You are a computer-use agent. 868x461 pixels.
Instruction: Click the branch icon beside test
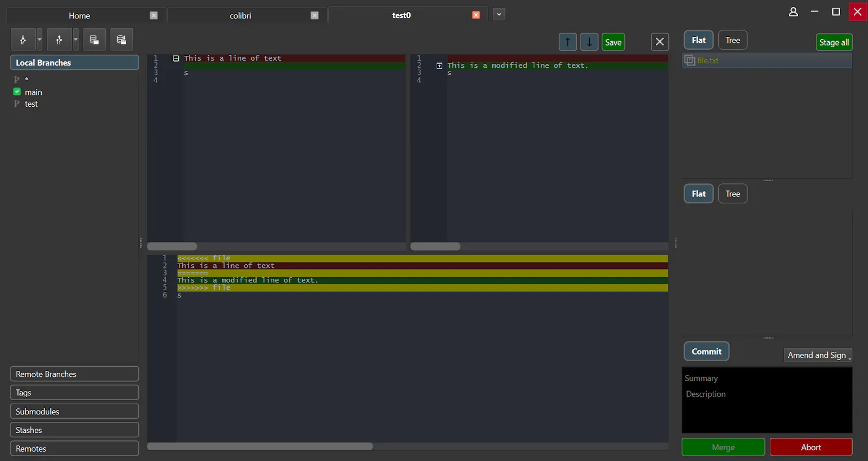point(17,104)
